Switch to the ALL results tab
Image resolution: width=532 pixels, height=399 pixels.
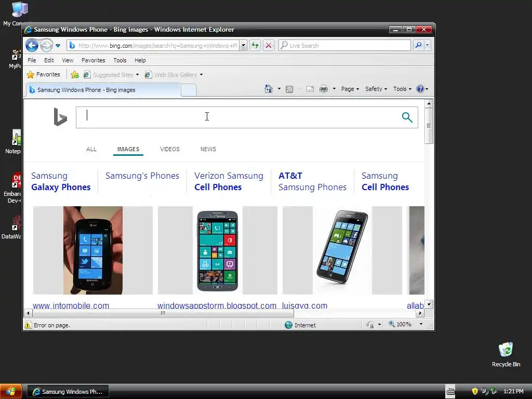pos(91,149)
